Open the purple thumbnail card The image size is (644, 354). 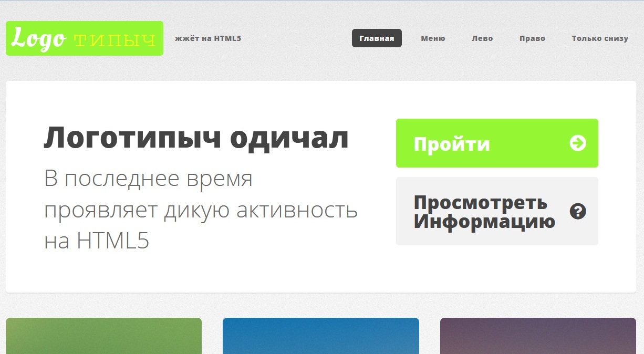click(538, 336)
